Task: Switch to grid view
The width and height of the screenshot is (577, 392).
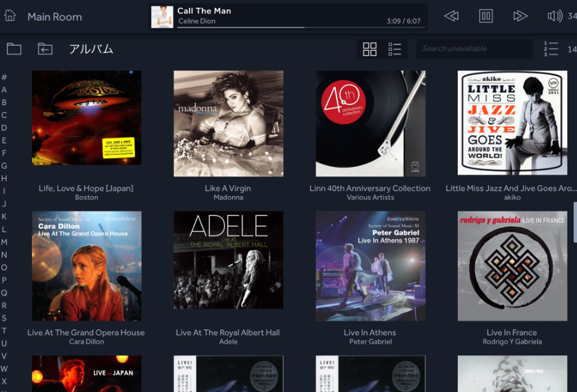Action: pos(369,49)
